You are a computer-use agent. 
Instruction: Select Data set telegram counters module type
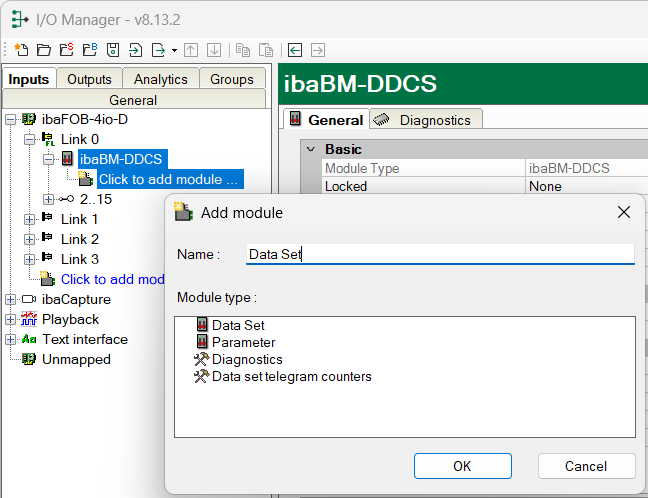point(291,376)
